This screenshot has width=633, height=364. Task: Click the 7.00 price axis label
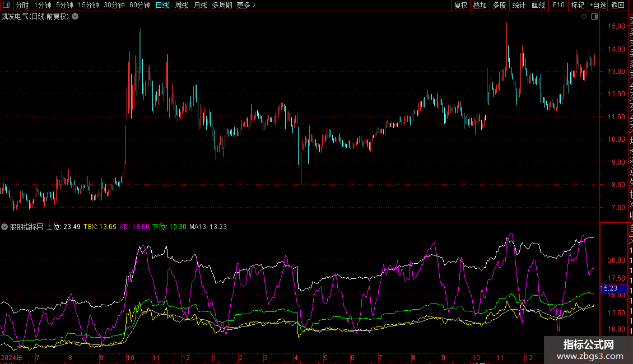click(618, 208)
